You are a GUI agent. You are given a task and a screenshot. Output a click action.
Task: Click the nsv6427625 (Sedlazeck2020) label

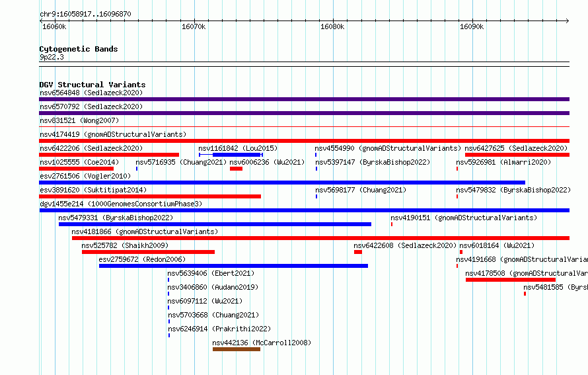[516, 148]
